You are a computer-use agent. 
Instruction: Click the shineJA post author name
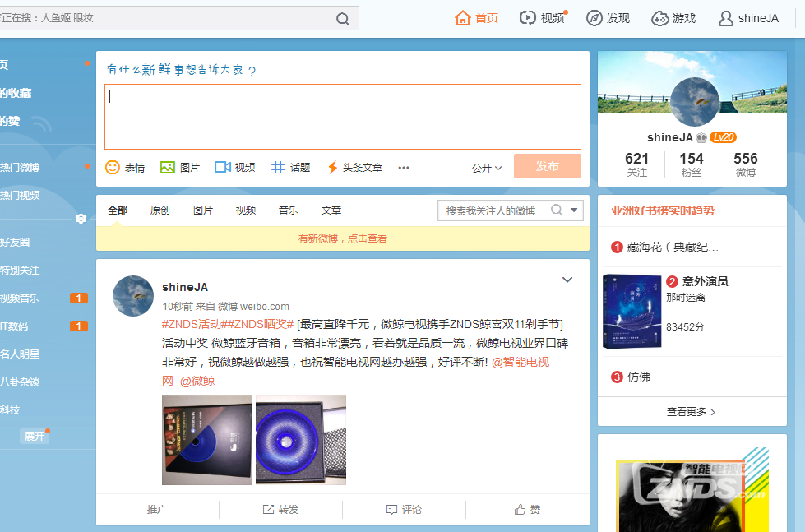tap(185, 287)
